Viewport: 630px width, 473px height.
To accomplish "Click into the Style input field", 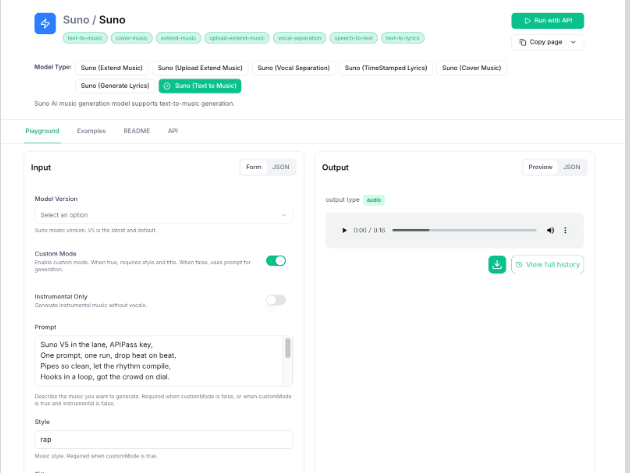I will tap(164, 439).
